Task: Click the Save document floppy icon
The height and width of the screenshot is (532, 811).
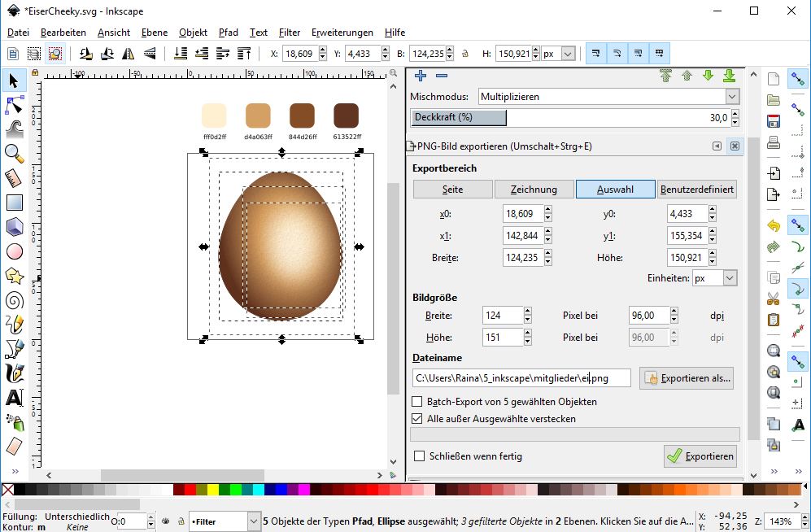Action: pos(774,122)
